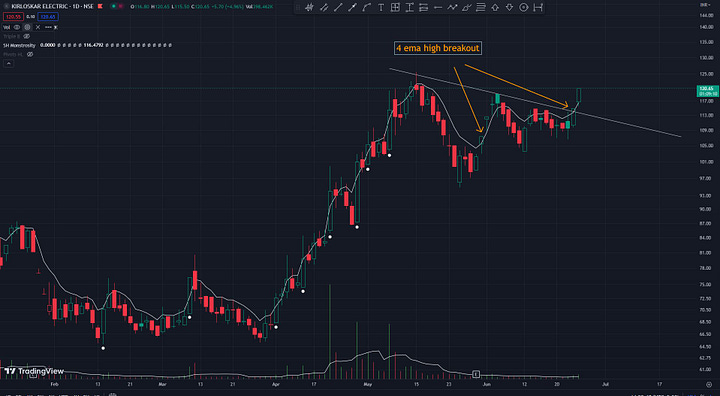Select the Pivots HL indicator label

click(x=13, y=54)
